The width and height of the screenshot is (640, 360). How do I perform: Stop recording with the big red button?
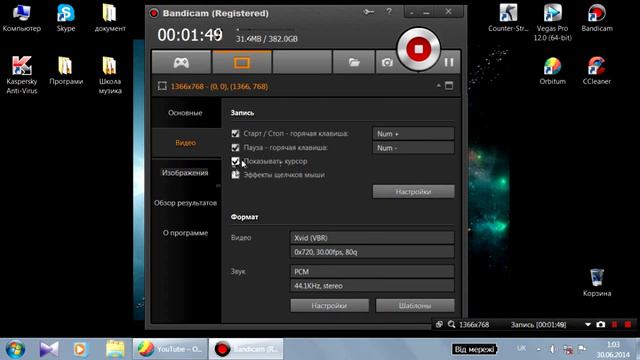pos(418,49)
